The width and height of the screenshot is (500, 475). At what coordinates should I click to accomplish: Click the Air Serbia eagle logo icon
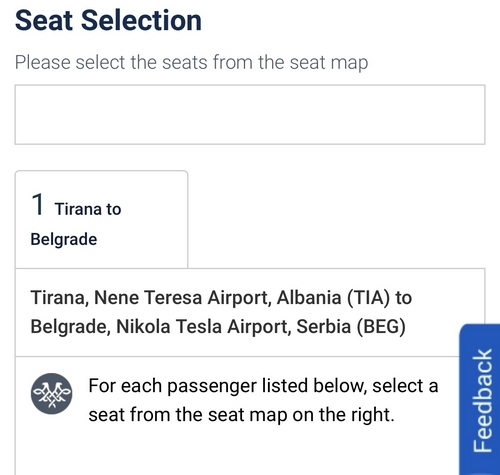click(51, 394)
